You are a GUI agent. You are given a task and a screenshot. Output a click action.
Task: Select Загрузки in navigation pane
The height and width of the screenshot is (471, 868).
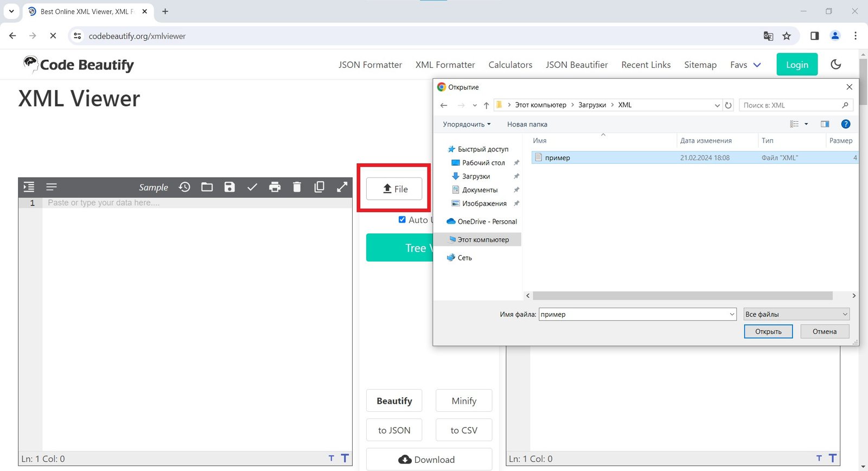coord(476,176)
